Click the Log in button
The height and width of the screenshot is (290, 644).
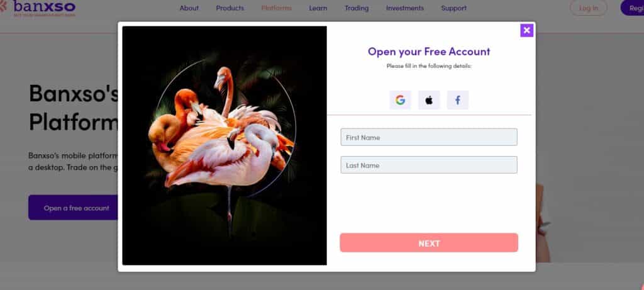tap(589, 8)
